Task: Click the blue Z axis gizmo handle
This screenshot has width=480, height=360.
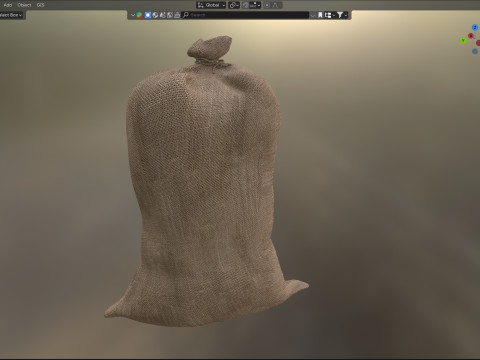Action: pyautogui.click(x=475, y=27)
